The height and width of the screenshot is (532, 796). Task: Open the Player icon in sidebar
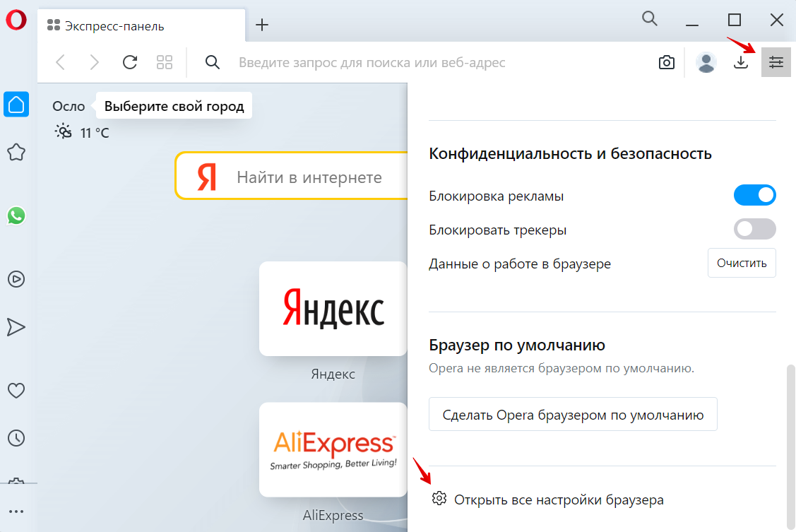16,279
